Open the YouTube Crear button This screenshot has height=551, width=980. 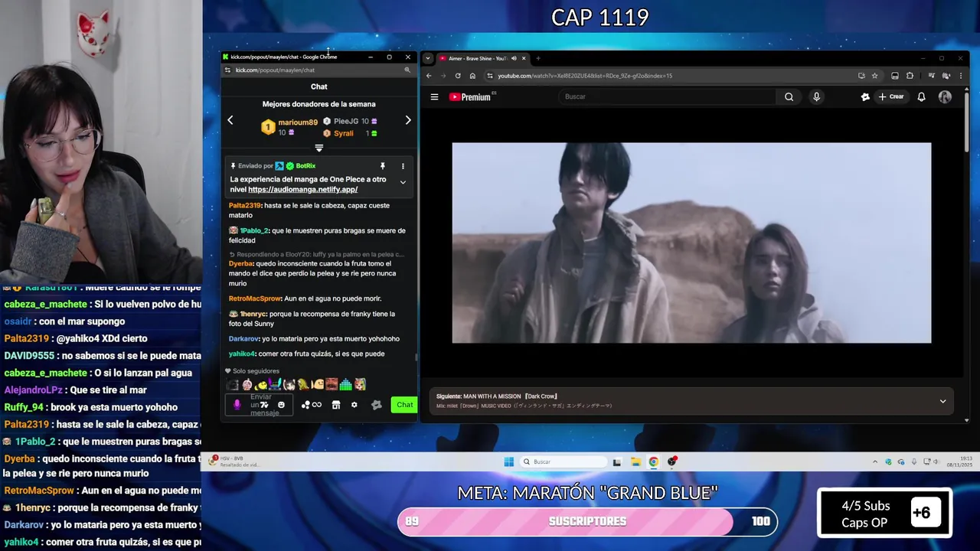pyautogui.click(x=892, y=96)
